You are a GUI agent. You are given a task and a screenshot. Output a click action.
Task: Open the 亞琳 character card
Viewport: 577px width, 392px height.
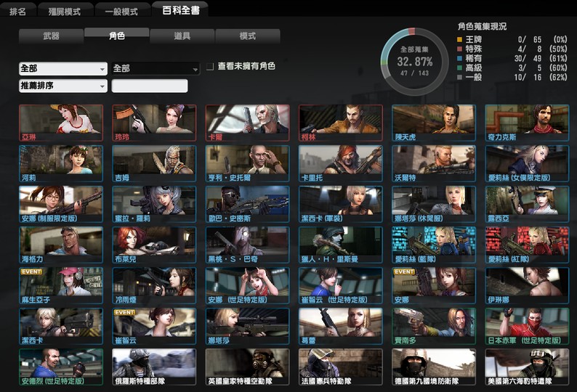(x=61, y=123)
